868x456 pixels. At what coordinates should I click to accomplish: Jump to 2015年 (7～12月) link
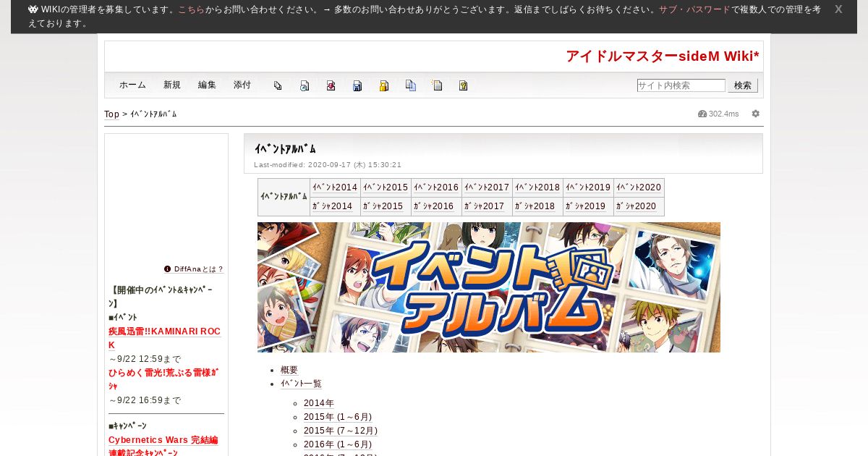tap(341, 431)
